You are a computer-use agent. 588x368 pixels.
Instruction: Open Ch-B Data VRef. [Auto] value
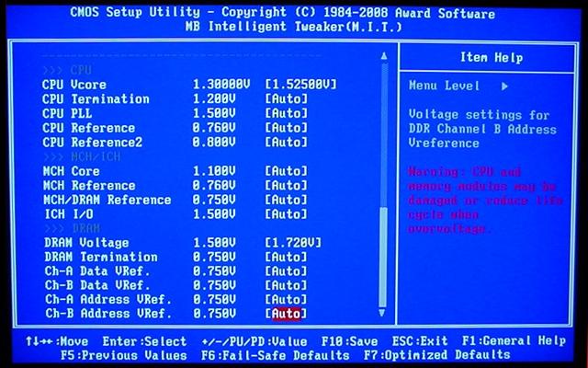286,285
